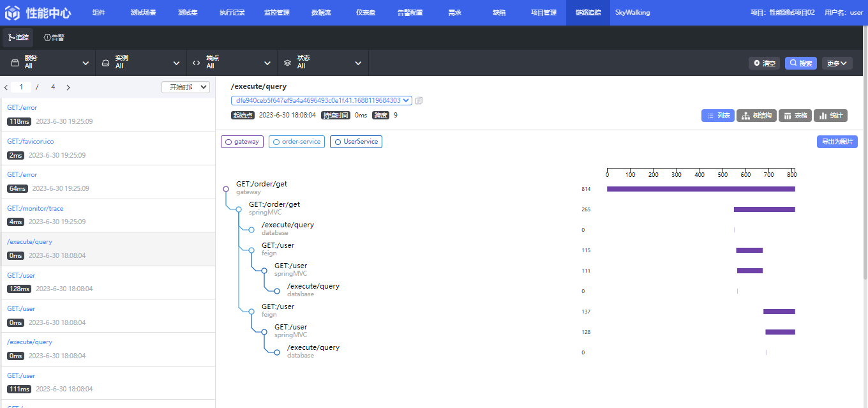Click the 端点 code-brackets icon
This screenshot has width=868, height=408.
coord(196,63)
